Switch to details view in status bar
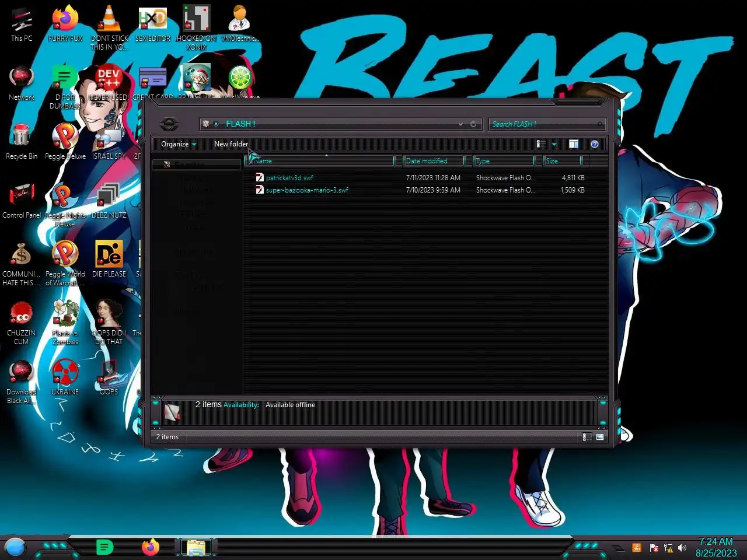The height and width of the screenshot is (560, 747). coord(587,437)
